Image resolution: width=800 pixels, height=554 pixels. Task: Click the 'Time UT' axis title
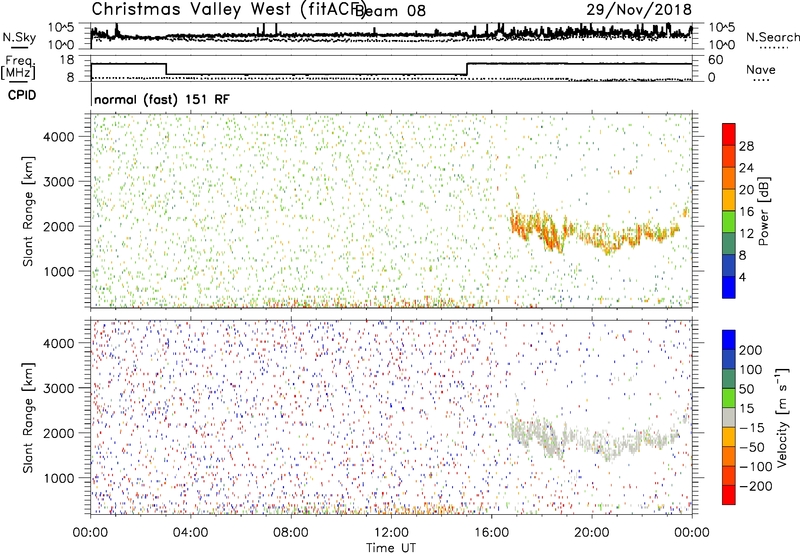tap(391, 547)
